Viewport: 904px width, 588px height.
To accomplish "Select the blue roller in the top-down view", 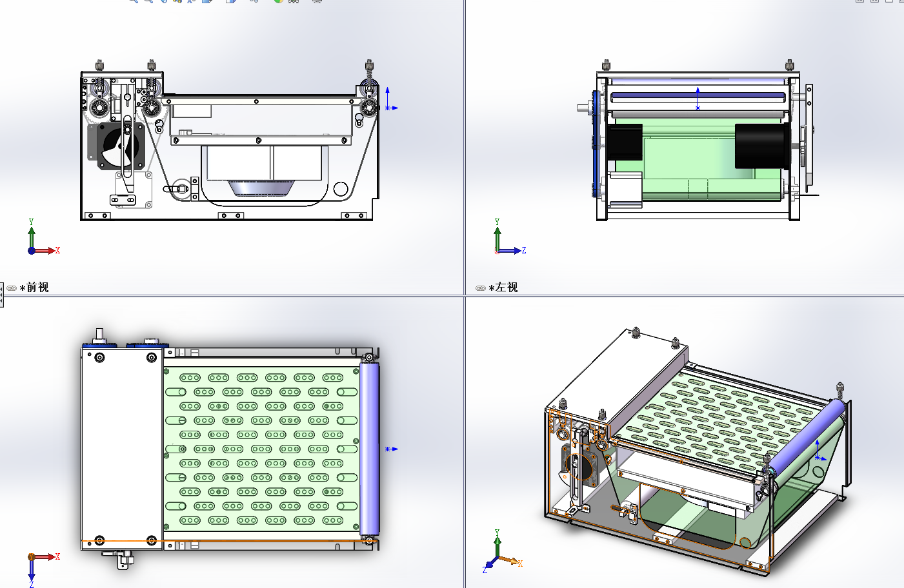I will [369, 449].
